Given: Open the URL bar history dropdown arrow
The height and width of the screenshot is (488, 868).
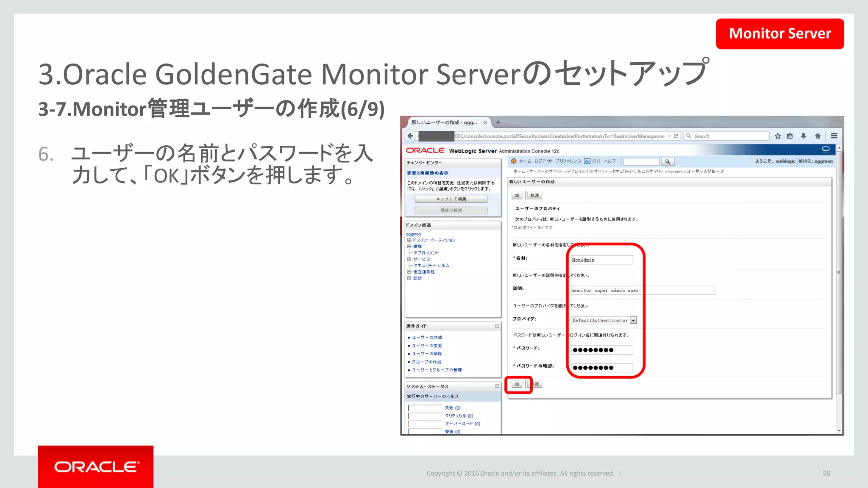Looking at the screenshot, I should (669, 136).
